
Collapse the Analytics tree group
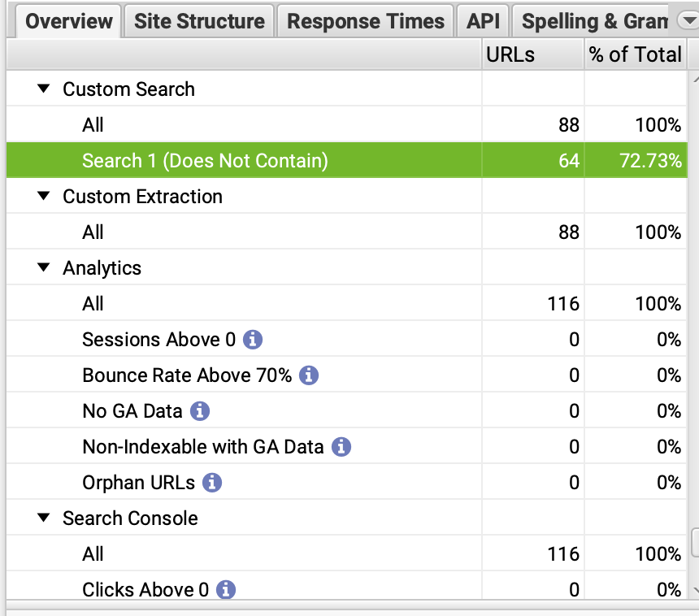click(44, 268)
